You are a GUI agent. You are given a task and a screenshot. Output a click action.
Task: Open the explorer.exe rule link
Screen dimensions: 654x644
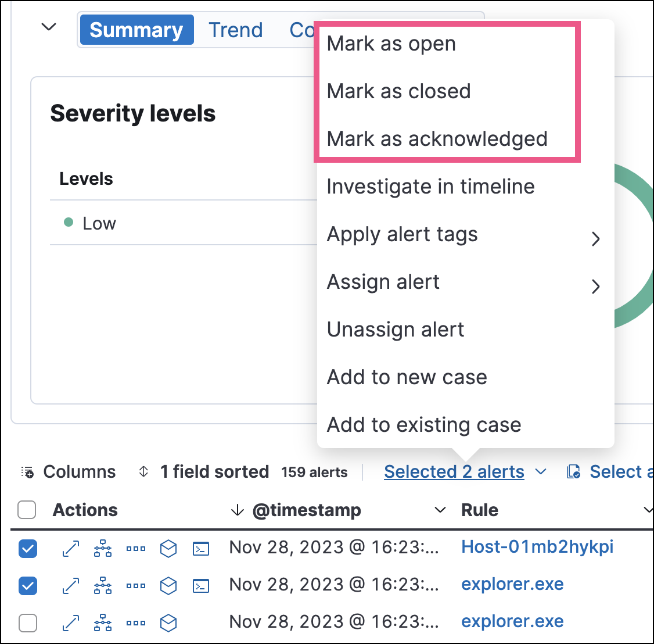(x=512, y=584)
